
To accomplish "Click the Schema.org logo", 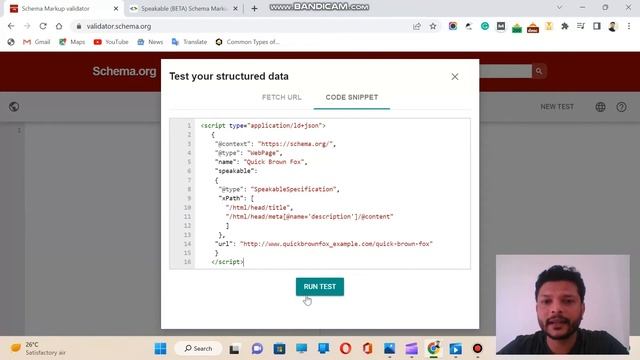I will (124, 71).
